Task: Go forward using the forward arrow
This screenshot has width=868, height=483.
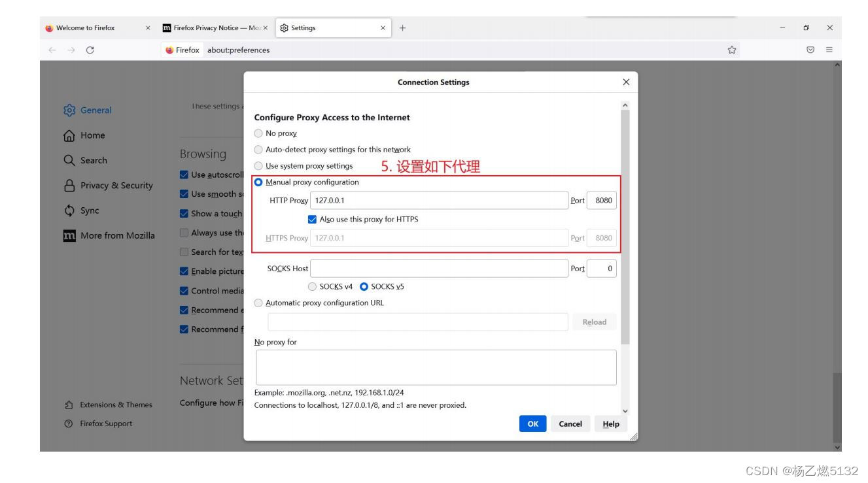Action: 70,50
